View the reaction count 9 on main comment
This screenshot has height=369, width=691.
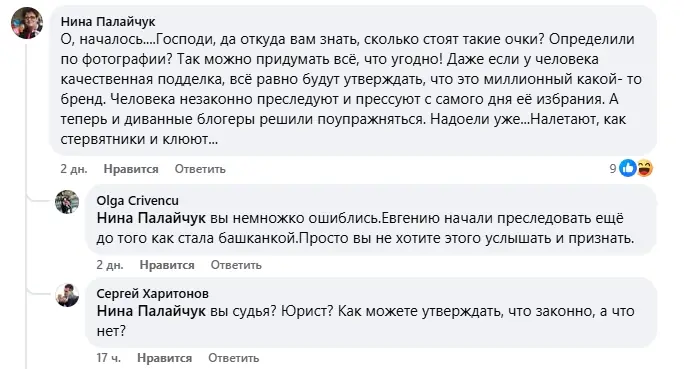click(613, 169)
